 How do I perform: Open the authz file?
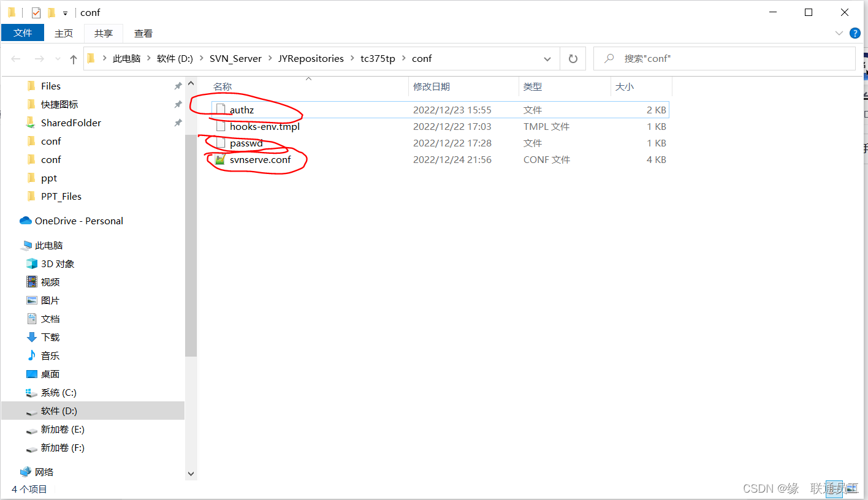[x=242, y=110]
